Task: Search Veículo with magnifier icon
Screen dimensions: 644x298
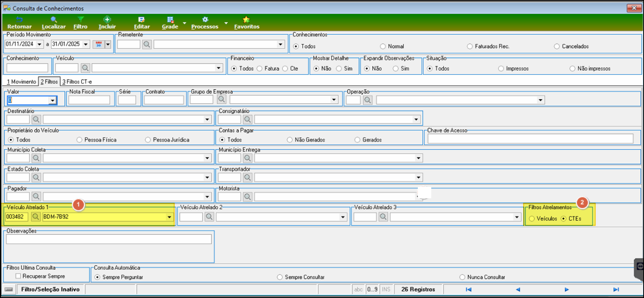Action: point(85,68)
